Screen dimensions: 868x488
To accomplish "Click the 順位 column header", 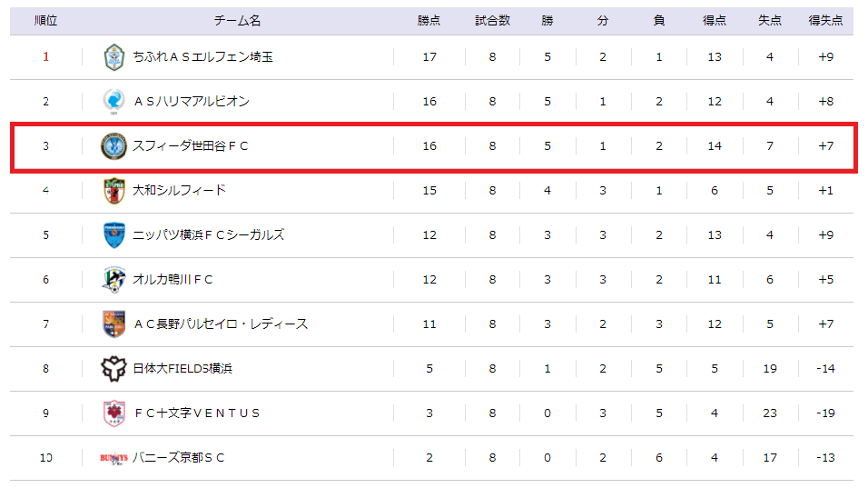I will tap(46, 21).
